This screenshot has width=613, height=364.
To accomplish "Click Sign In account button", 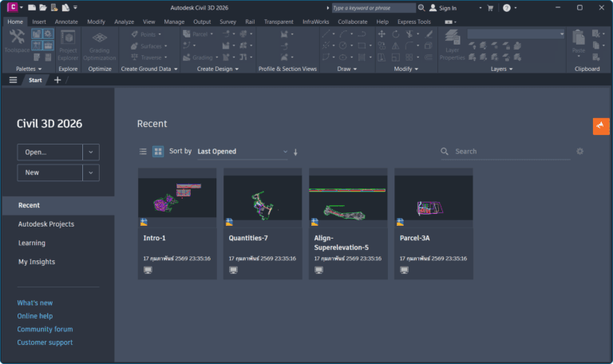I will coord(443,8).
